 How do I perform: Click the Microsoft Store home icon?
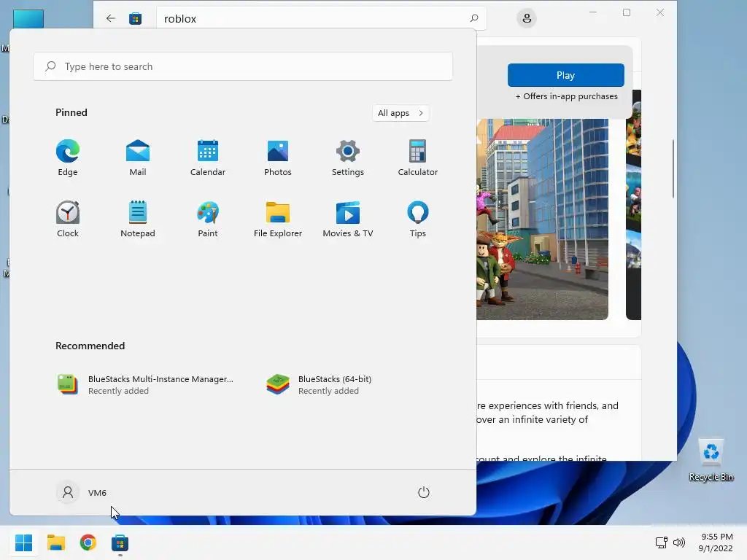[135, 18]
